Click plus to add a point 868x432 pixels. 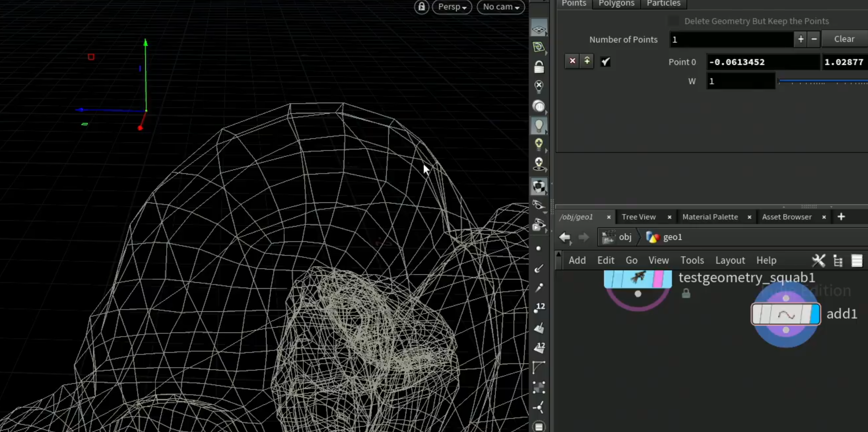pos(801,39)
